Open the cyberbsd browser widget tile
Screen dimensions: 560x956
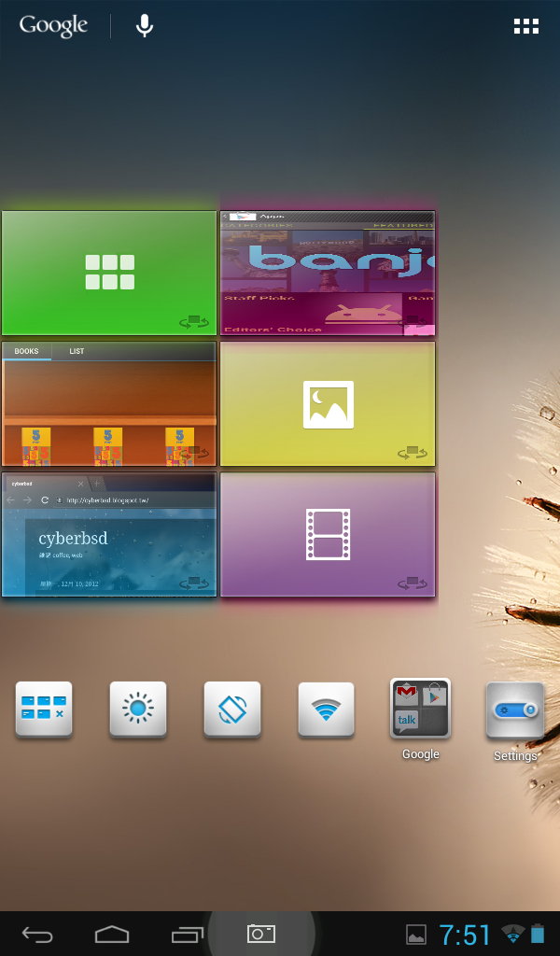[110, 535]
